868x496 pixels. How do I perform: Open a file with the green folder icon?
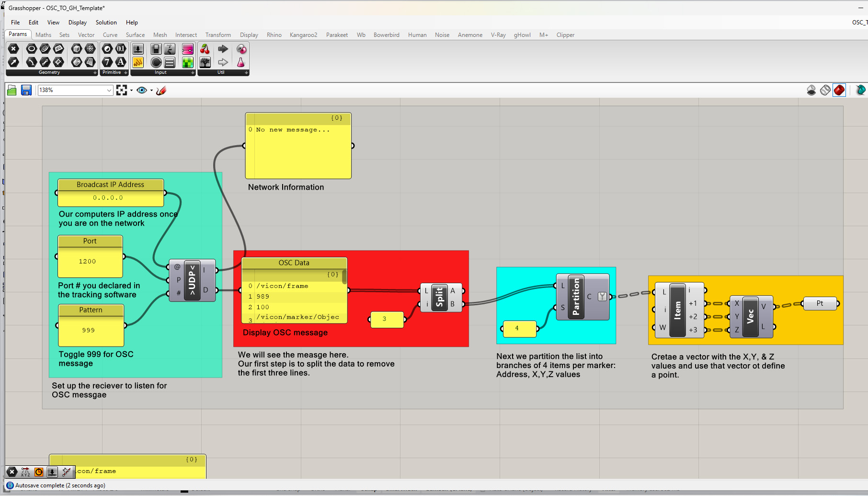coord(12,90)
